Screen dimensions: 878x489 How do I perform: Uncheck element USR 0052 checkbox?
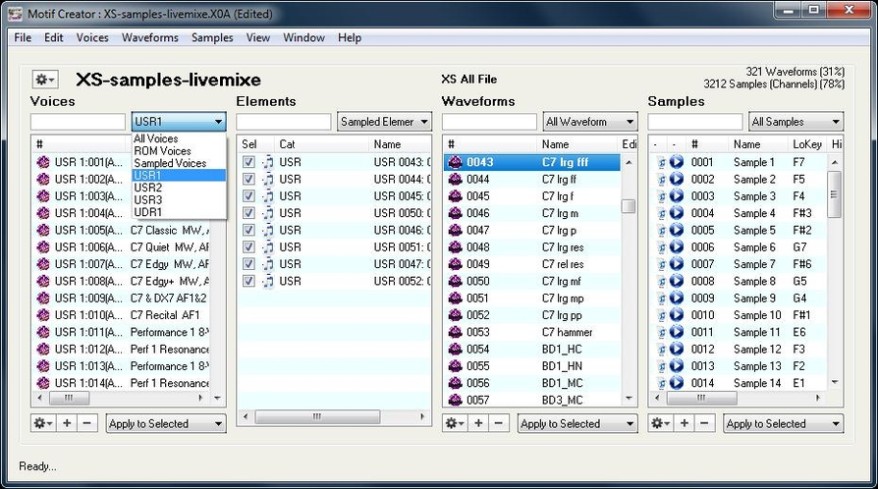point(249,281)
